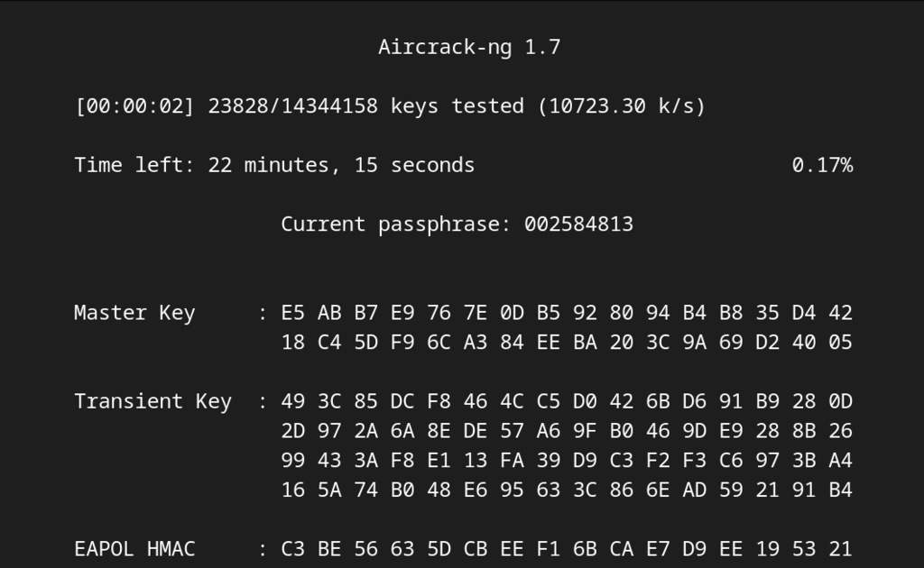
Task: Click the first Transient Key byte 49
Action: click(293, 401)
